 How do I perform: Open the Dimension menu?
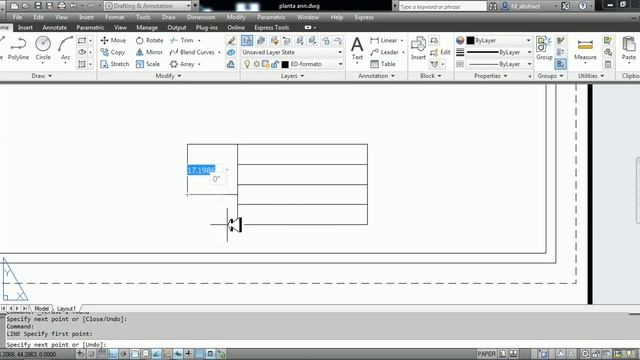(x=201, y=17)
